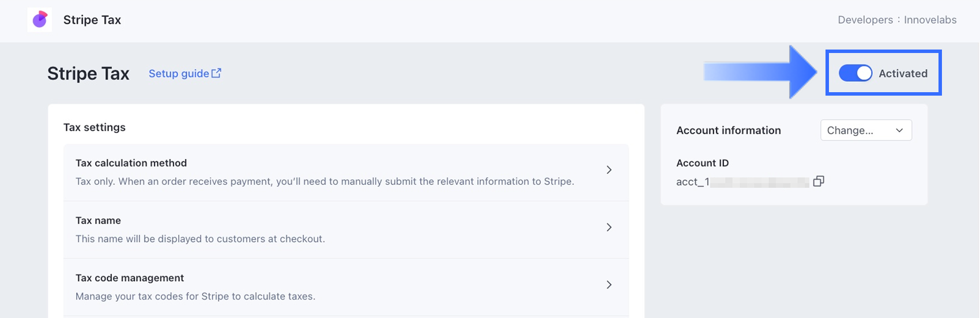The width and height of the screenshot is (980, 318).
Task: Click the Stripe Tax title in top bar
Action: click(92, 20)
